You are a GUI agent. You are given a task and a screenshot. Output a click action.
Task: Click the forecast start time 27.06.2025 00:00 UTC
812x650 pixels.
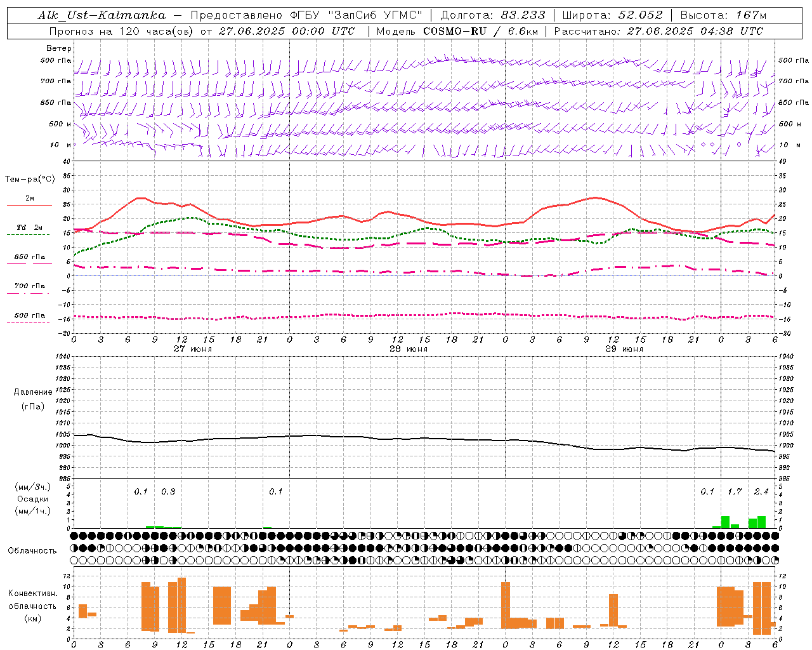click(x=286, y=31)
